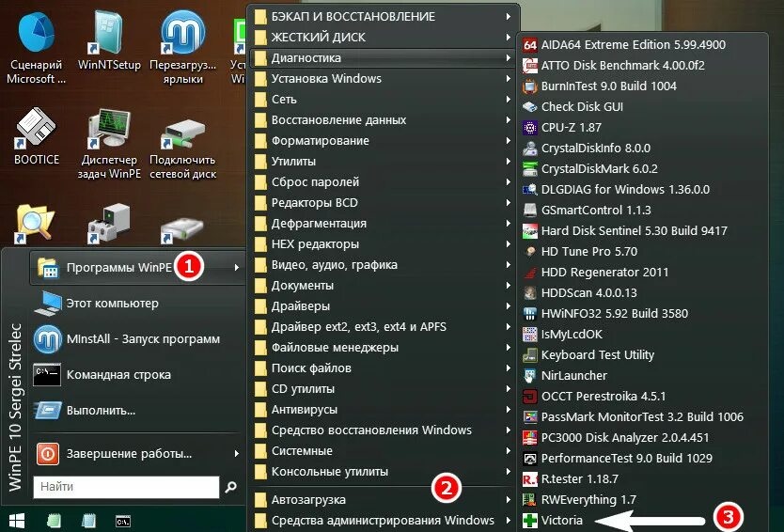Viewport: 784px width, 532px height.
Task: Open Этот компьютер
Action: 137,304
